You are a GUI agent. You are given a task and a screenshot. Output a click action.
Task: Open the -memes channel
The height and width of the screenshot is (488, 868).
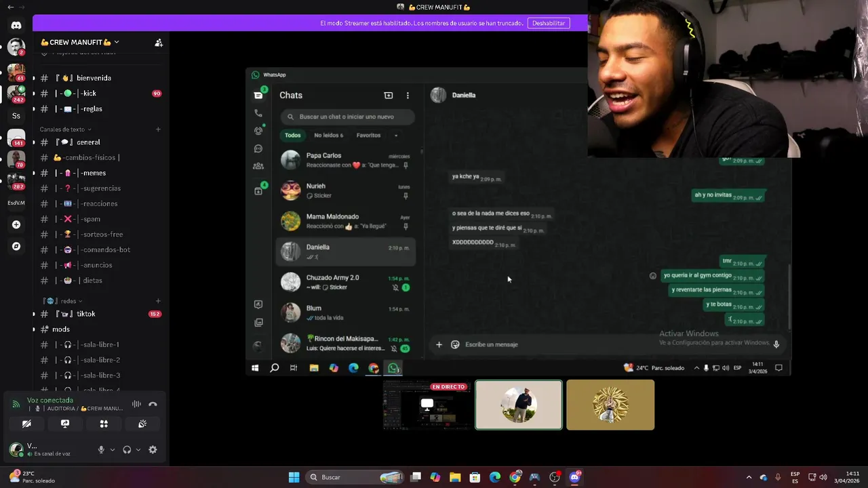pyautogui.click(x=100, y=173)
